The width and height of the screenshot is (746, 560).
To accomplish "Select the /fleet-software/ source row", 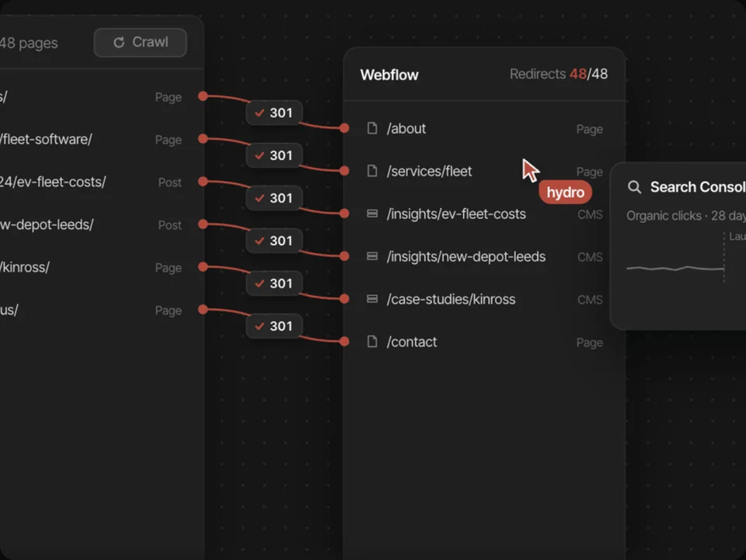I will click(101, 139).
